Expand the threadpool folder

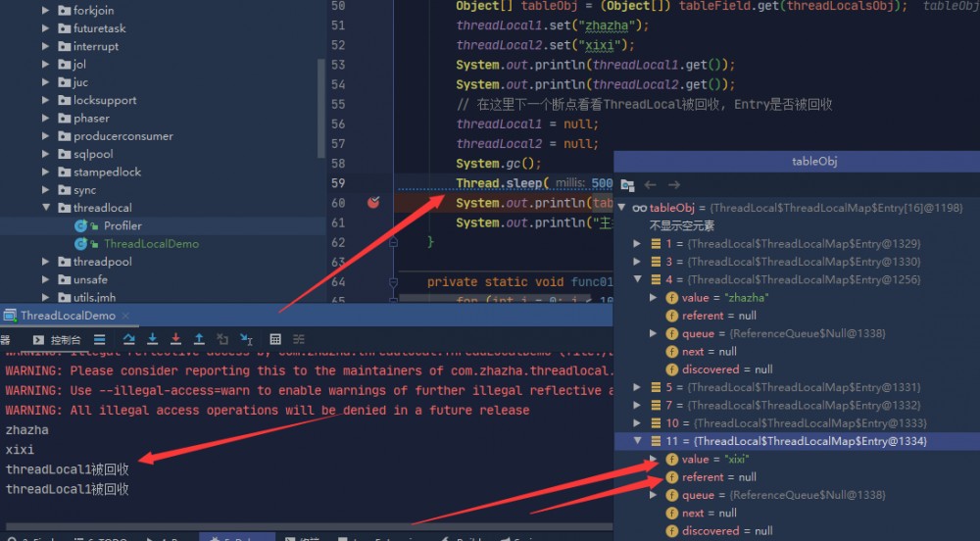tap(45, 261)
